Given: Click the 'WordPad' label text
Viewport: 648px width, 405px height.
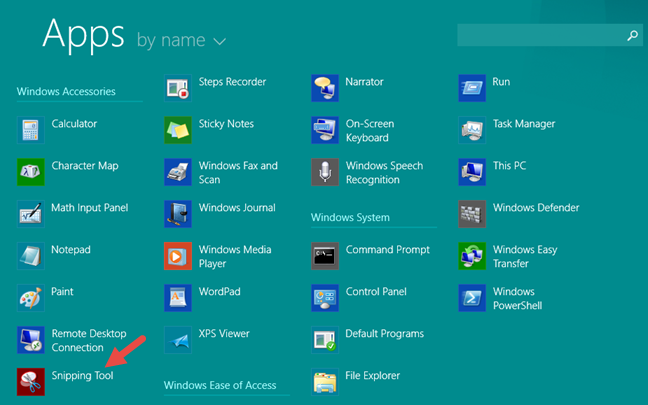Looking at the screenshot, I should pos(219,292).
